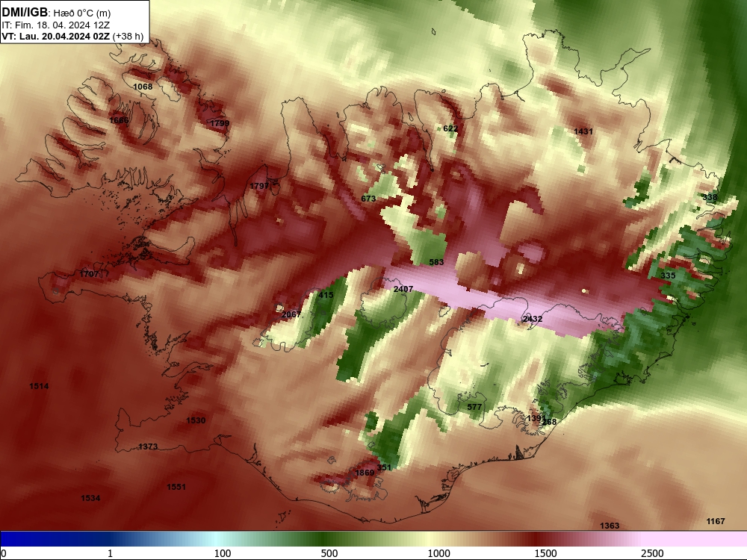Click the 1000 mark on the color scale
747x560 pixels.
click(x=438, y=553)
